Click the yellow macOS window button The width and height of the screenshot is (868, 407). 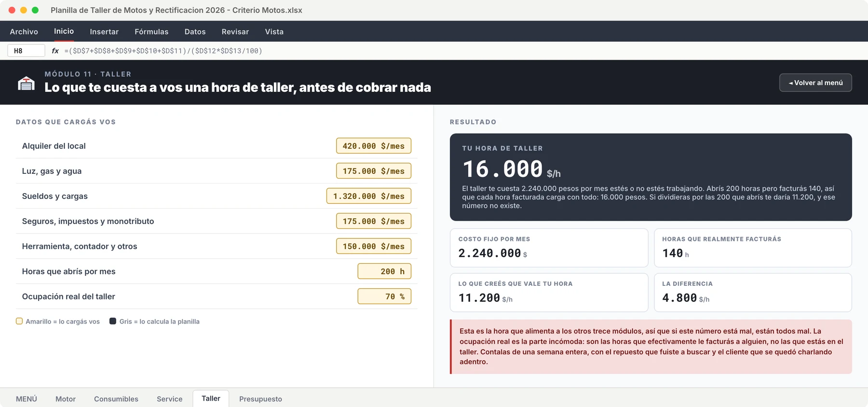(24, 10)
